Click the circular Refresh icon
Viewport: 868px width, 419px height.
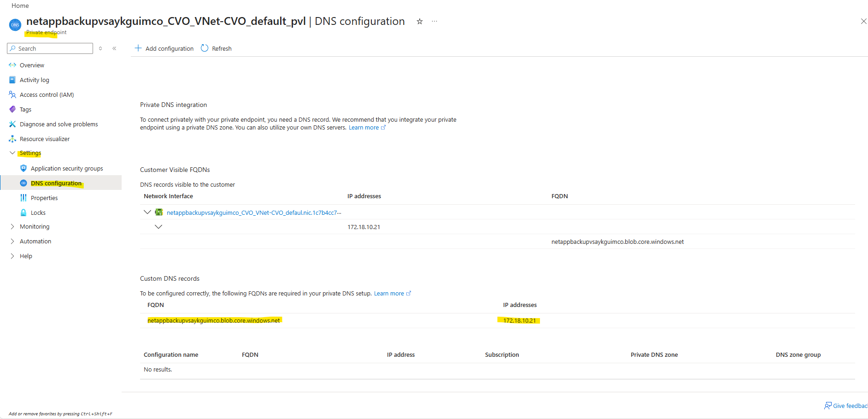click(205, 48)
